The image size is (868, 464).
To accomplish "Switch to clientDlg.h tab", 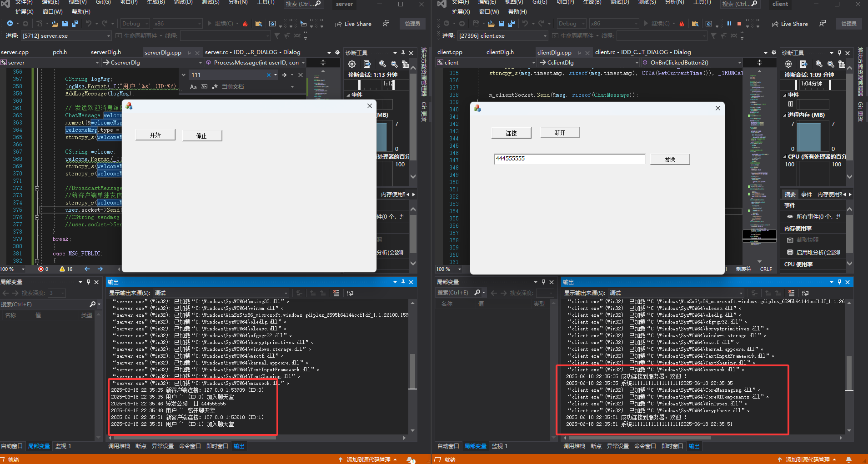I will (500, 52).
